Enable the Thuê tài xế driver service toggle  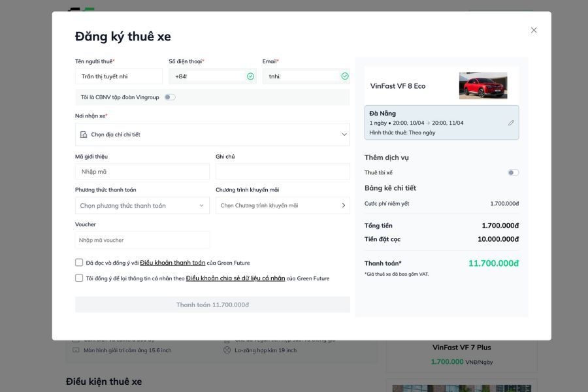coord(514,172)
